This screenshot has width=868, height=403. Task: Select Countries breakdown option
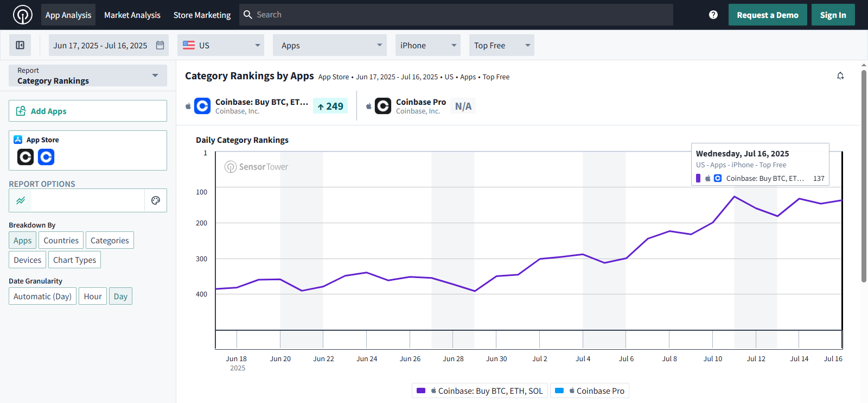coord(61,240)
